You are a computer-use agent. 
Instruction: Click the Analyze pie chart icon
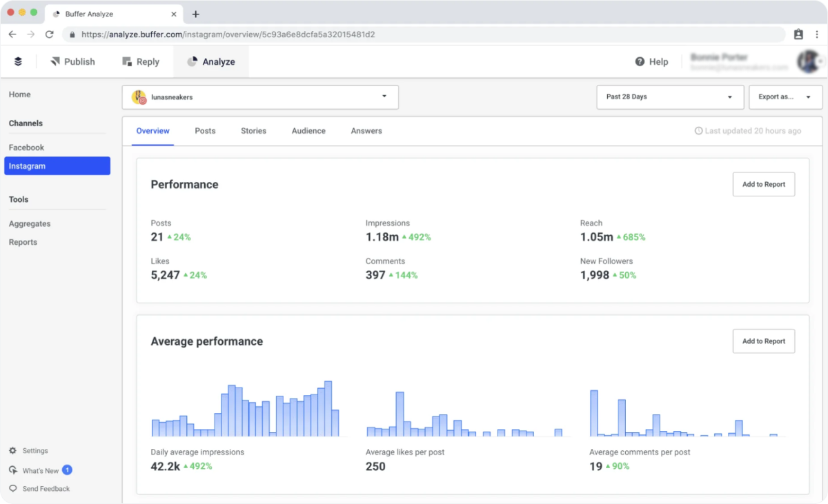point(193,61)
